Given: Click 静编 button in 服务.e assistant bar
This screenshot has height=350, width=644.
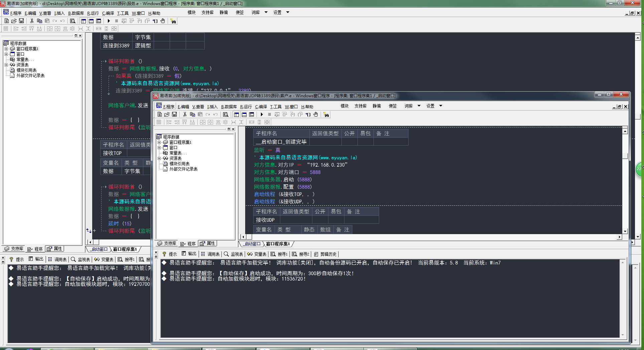Looking at the screenshot, I should click(223, 12).
